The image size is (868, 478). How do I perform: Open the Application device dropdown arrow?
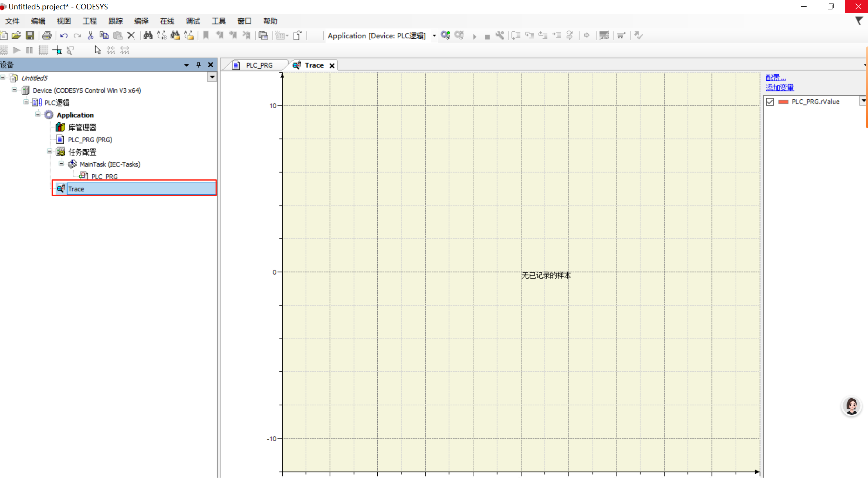(x=434, y=36)
